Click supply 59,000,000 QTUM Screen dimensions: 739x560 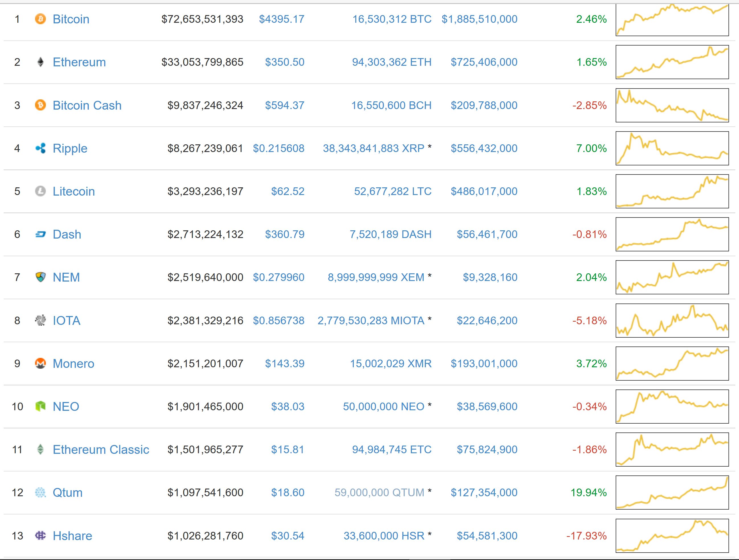379,493
